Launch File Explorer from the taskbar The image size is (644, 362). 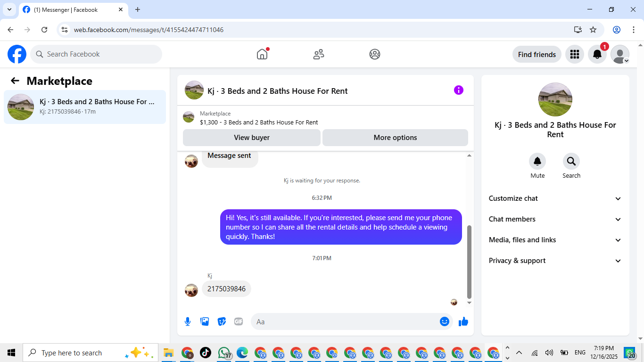(x=169, y=353)
